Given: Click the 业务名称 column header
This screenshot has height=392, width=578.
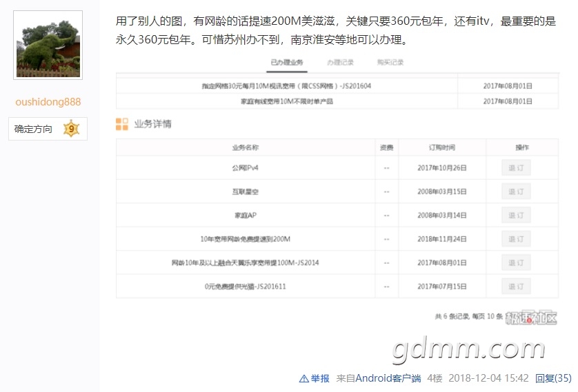Looking at the screenshot, I should [x=246, y=147].
